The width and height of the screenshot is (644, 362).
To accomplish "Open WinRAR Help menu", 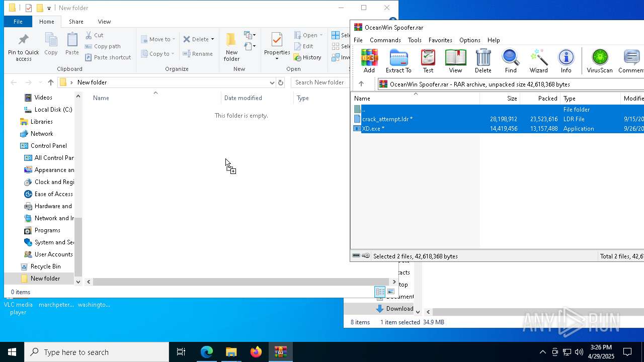I will (x=494, y=40).
